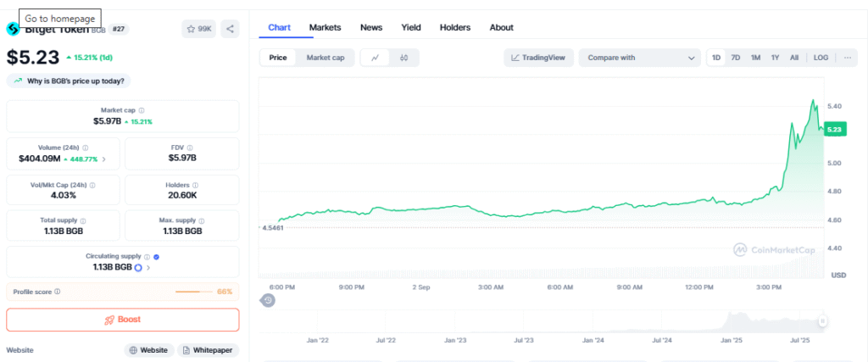Open the three-dots more chart options
868x362 pixels.
pyautogui.click(x=847, y=58)
